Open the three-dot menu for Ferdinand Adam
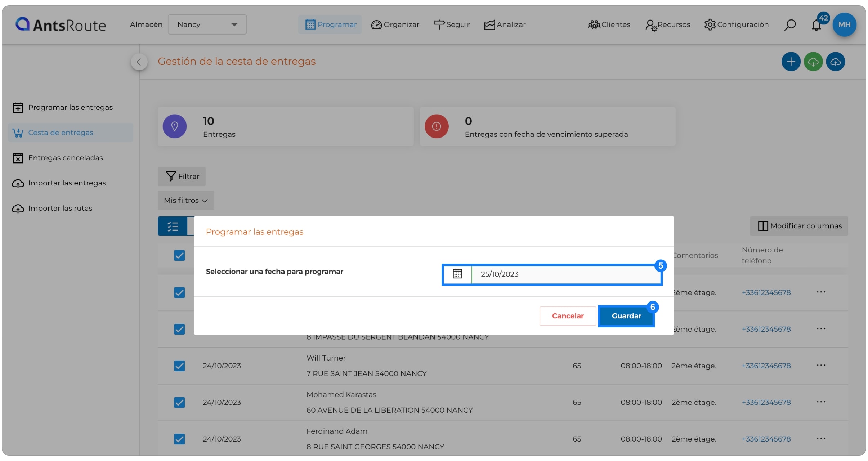The width and height of the screenshot is (868, 461). [821, 439]
